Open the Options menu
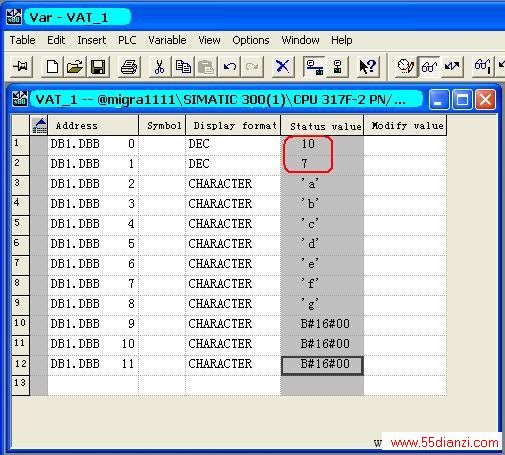The height and width of the screenshot is (455, 505). [251, 40]
